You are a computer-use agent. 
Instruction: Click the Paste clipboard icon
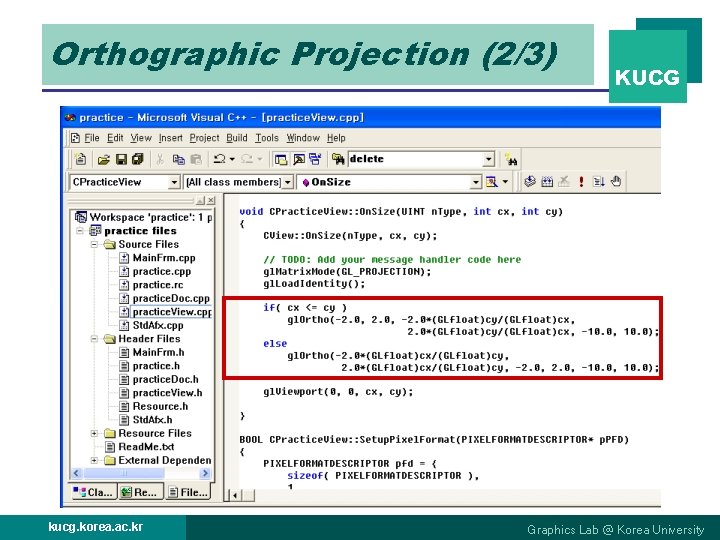click(196, 159)
